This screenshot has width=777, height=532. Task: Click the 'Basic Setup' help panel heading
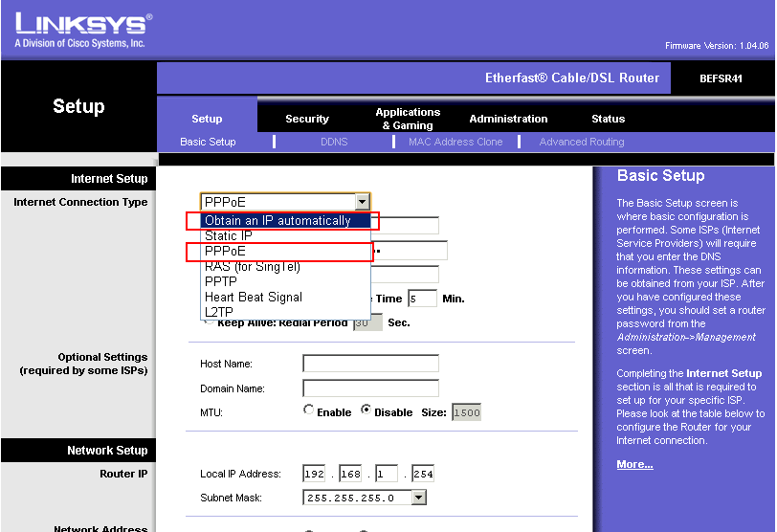tap(660, 175)
